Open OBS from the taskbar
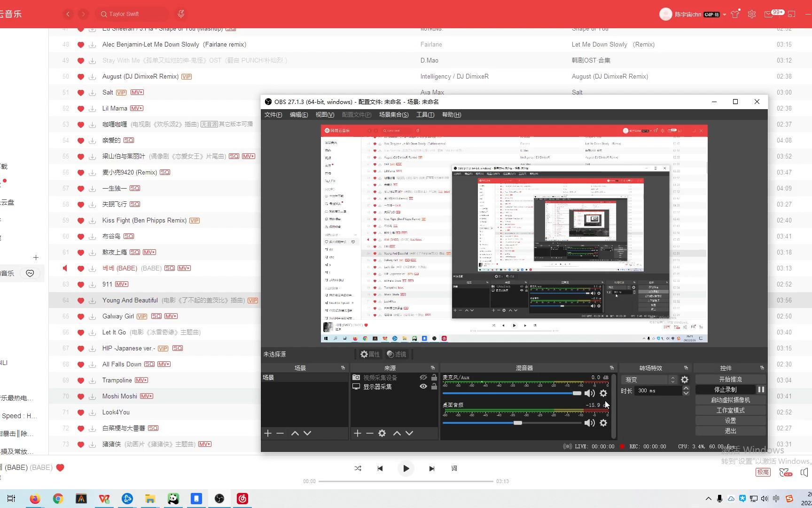The height and width of the screenshot is (508, 812). coord(219,499)
